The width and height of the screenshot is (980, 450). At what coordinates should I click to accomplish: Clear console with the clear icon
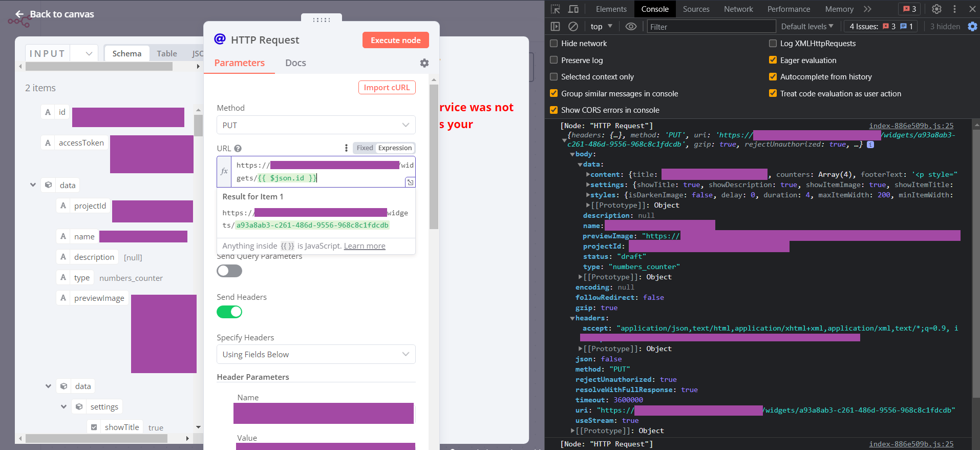pyautogui.click(x=573, y=27)
